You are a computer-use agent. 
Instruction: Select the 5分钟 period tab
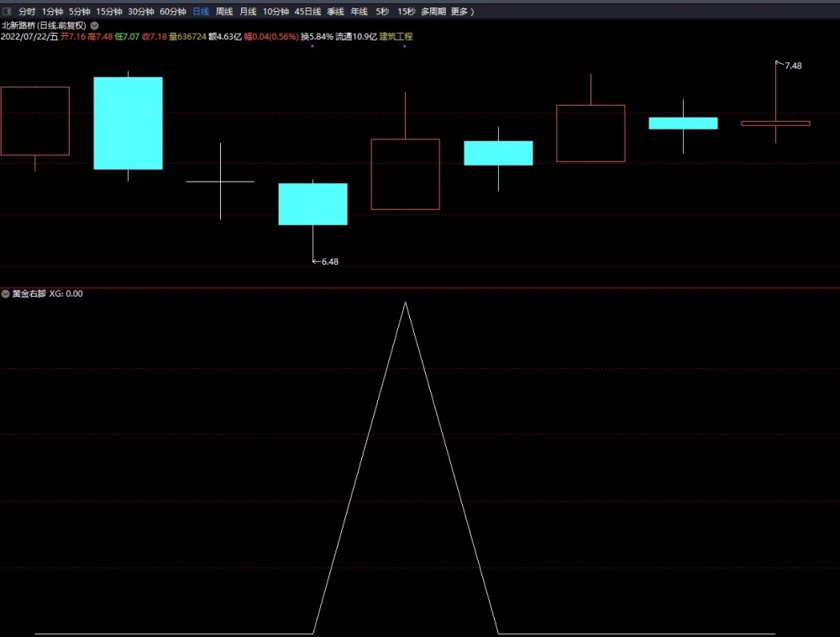(79, 11)
